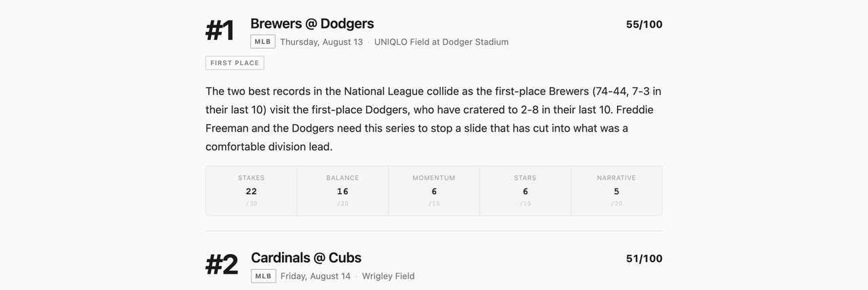Select the 51/100 overall score
The image size is (868, 290).
(x=644, y=259)
